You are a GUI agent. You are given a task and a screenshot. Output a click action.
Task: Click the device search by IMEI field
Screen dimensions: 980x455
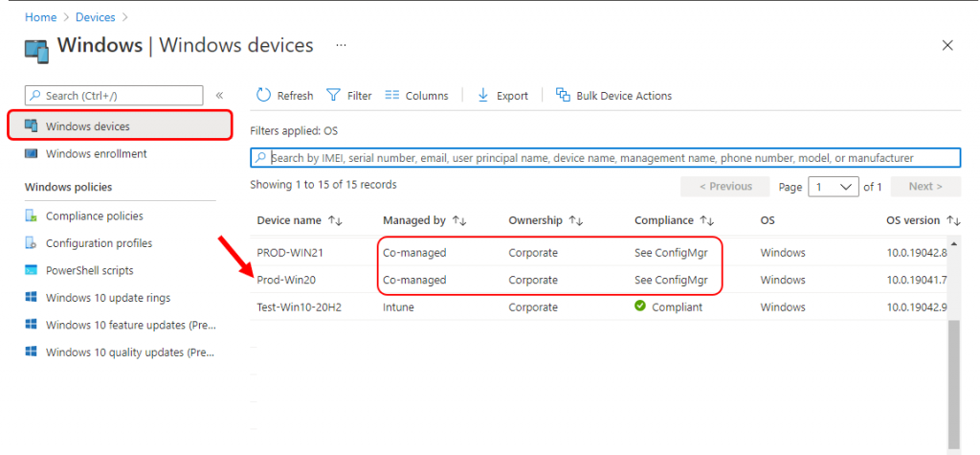(605, 158)
